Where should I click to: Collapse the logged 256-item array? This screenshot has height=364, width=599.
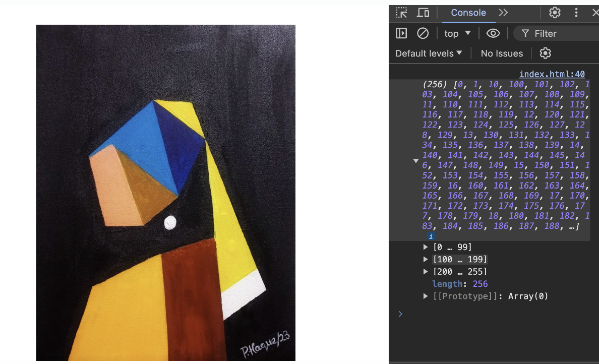coord(415,161)
